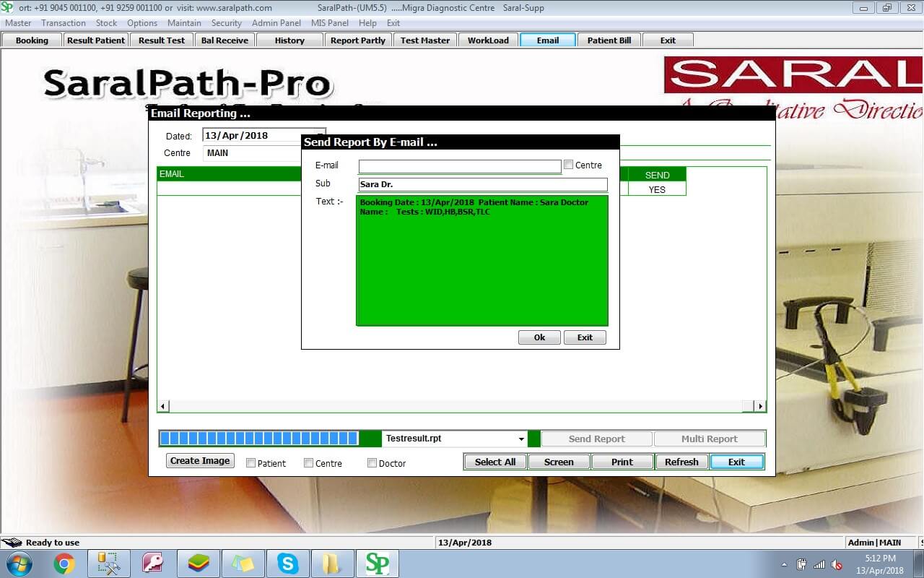Viewport: 924px width, 578px height.
Task: Click the Print button
Action: 622,462
